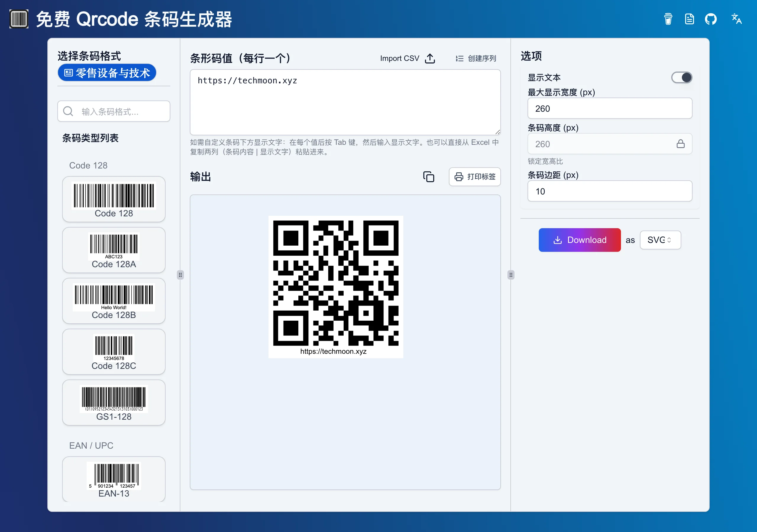
Task: Click the Download button
Action: click(580, 240)
